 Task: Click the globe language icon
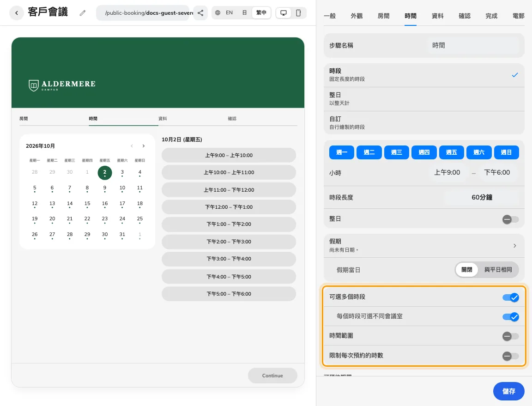pyautogui.click(x=218, y=12)
